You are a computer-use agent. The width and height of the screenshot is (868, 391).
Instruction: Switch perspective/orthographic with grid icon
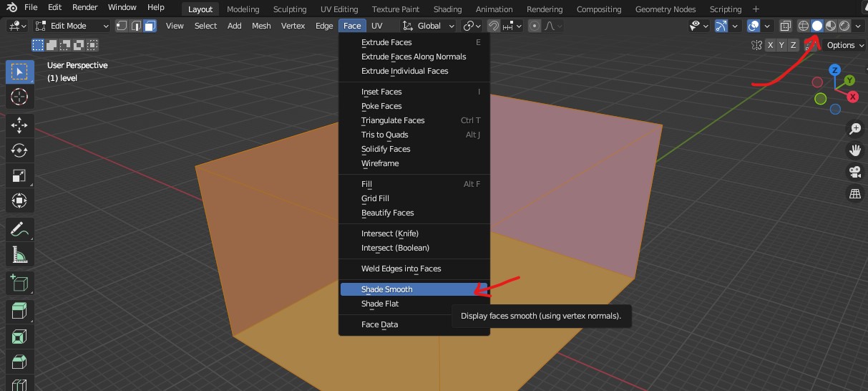[854, 193]
